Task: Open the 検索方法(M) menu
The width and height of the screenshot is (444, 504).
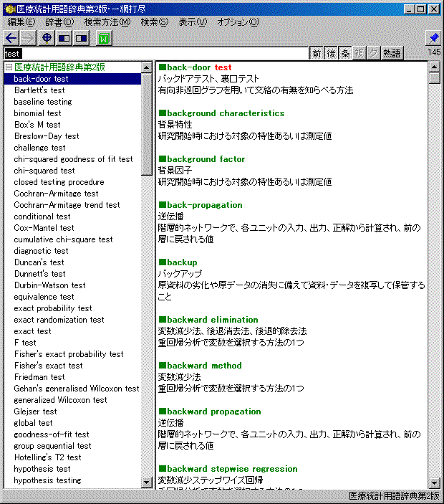Action: [107, 22]
